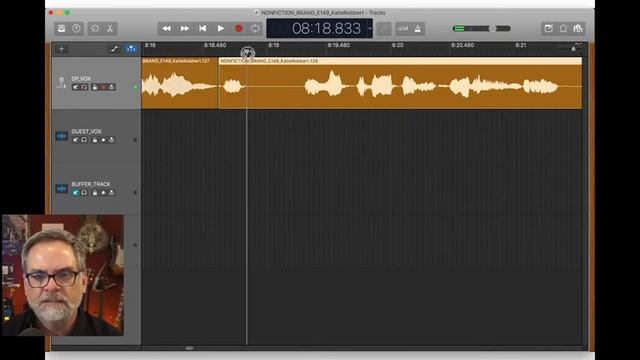Toggle record enable on GUEST_VOX track
Viewport: 640px width, 360px height.
[103, 140]
